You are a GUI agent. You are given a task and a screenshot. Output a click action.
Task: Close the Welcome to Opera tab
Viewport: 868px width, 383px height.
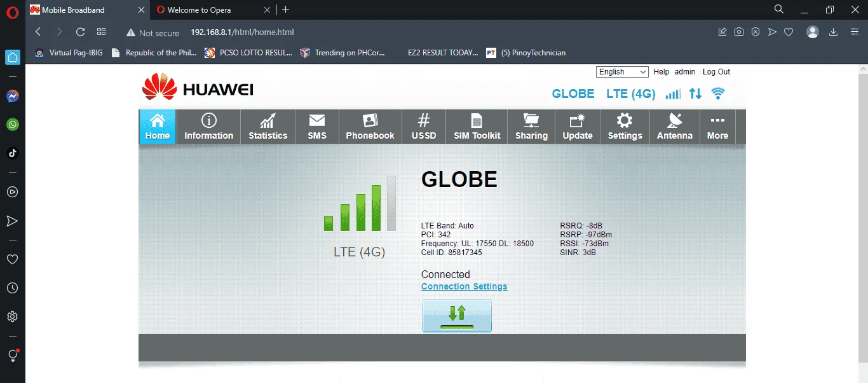267,10
